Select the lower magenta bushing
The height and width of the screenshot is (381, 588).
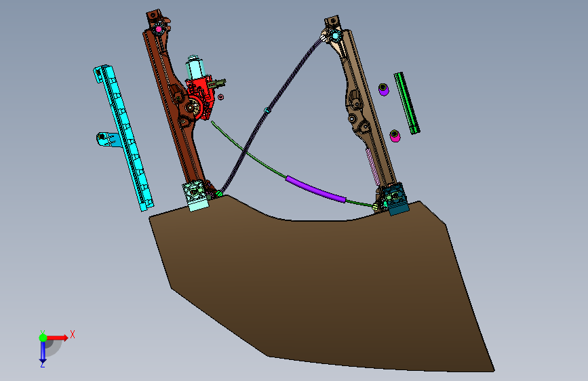point(395,136)
